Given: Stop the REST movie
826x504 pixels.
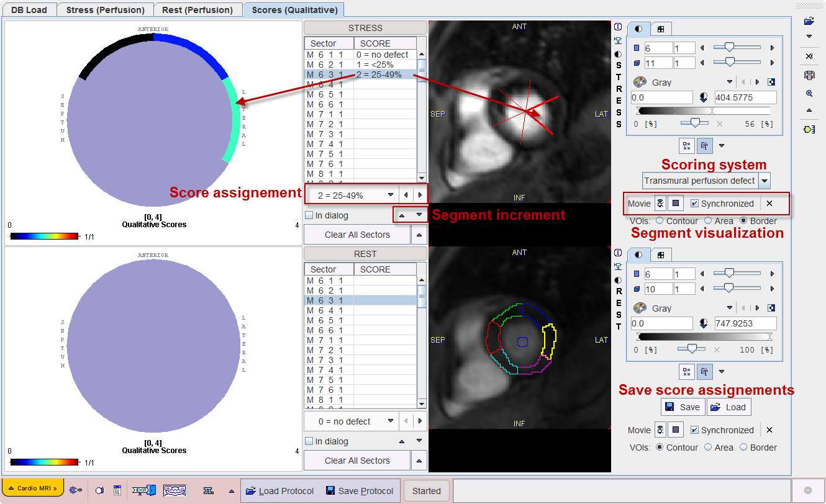Looking at the screenshot, I should 676,430.
